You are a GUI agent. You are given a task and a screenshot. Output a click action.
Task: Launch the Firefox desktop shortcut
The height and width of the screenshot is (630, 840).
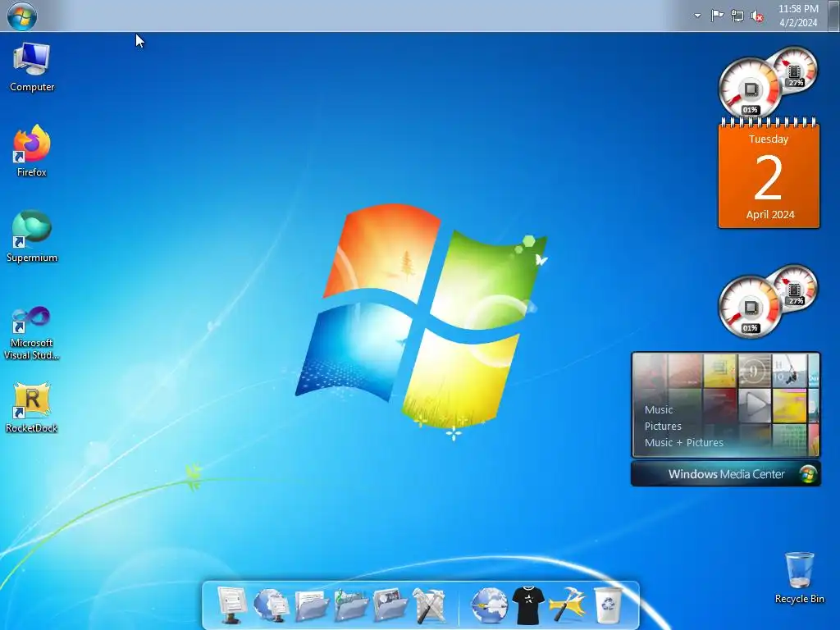point(32,151)
